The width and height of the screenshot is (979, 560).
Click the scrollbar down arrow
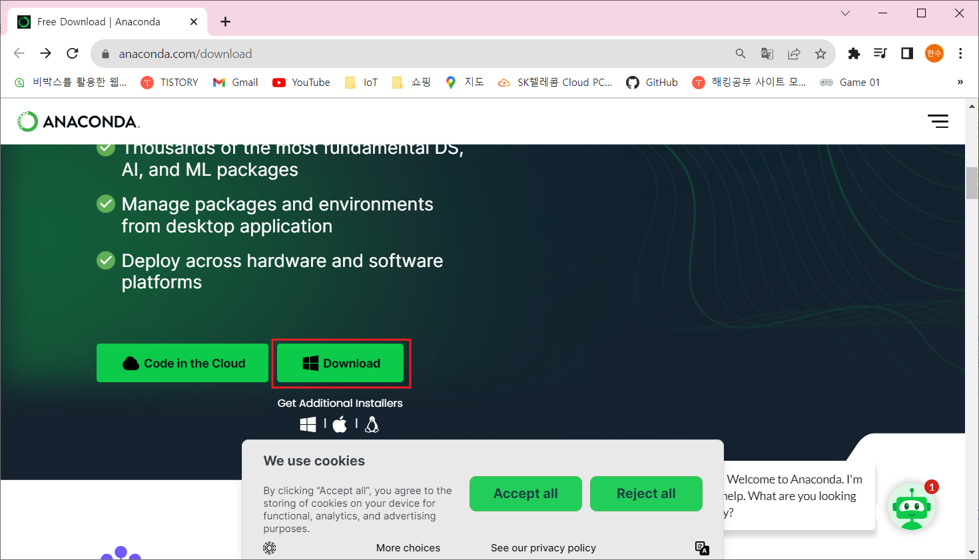(972, 552)
